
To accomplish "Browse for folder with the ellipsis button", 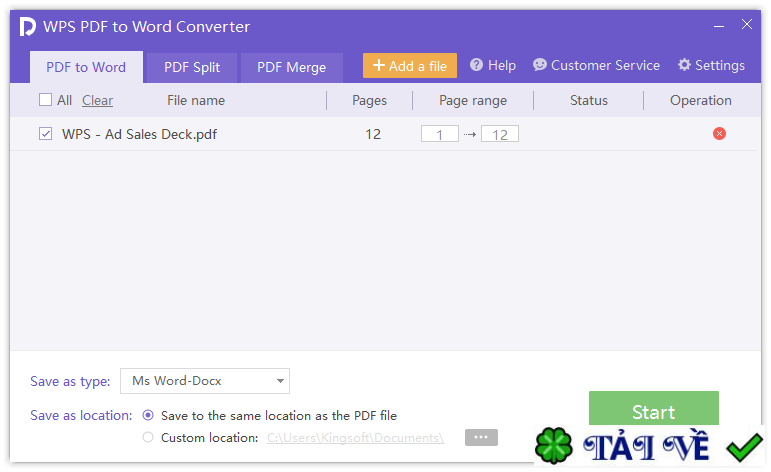I will click(481, 437).
